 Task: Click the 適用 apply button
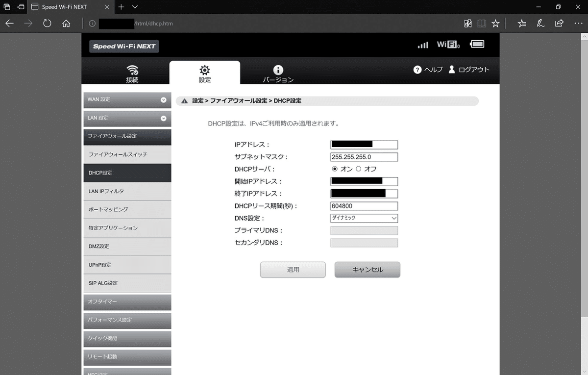point(293,270)
